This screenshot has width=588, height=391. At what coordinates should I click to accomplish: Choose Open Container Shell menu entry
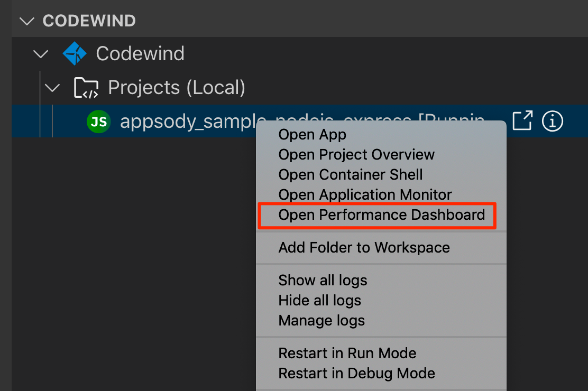(x=381, y=174)
